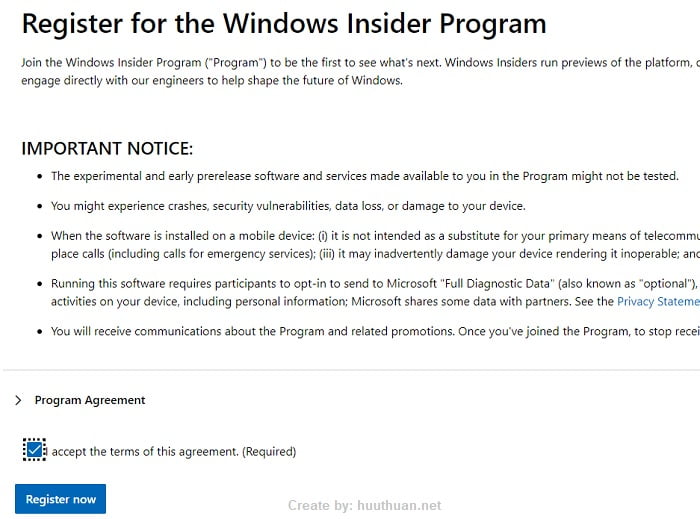The width and height of the screenshot is (700, 519).
Task: Click the bullet about receiving communications
Action: (375, 332)
